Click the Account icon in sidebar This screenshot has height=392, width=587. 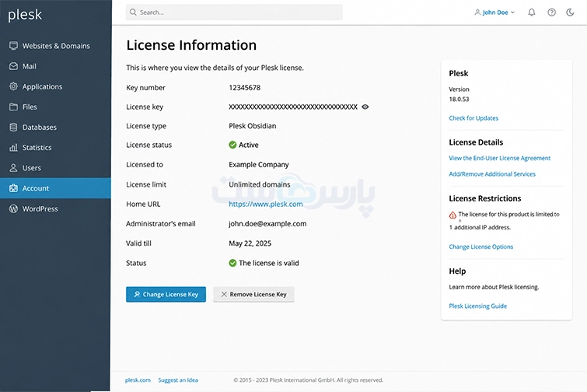[13, 188]
